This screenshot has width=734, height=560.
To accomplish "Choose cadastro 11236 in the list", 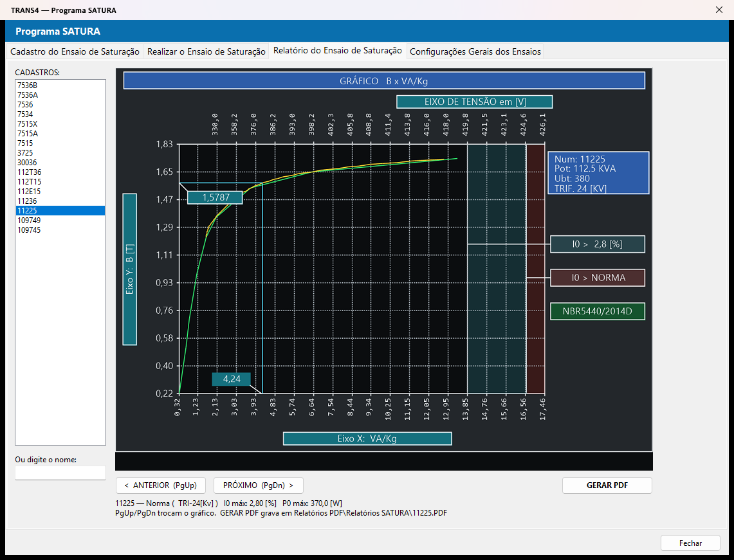I will tap(60, 201).
